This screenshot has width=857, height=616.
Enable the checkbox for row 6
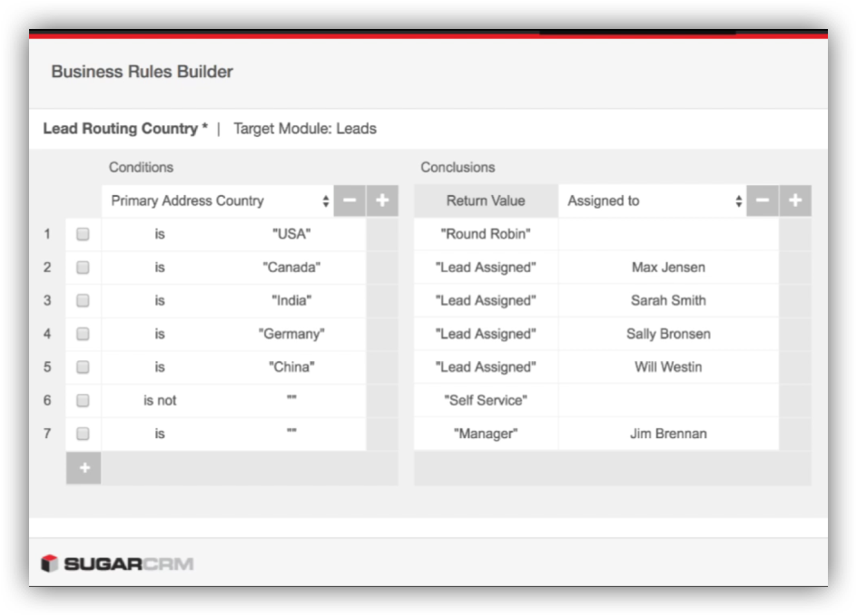(x=83, y=400)
